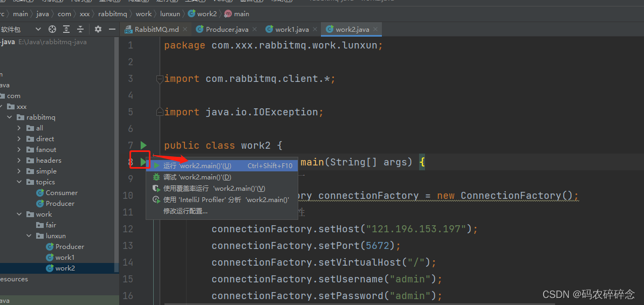644x305 pixels.
Task: Click 'work2' class breadcrumb
Action: click(x=202, y=13)
